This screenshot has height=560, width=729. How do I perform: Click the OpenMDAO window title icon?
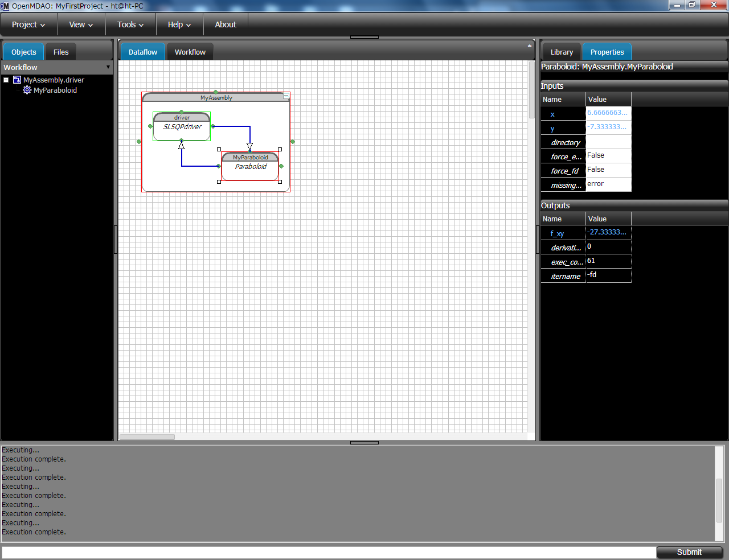coord(5,6)
